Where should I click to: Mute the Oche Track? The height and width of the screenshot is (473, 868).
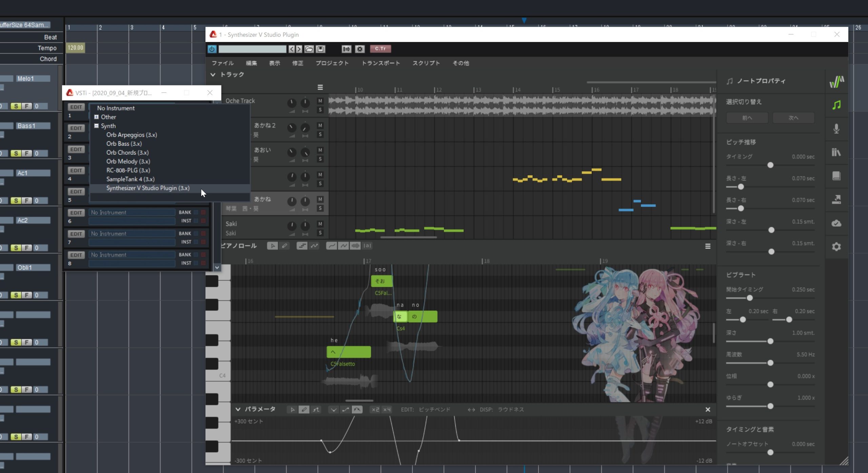tap(320, 101)
